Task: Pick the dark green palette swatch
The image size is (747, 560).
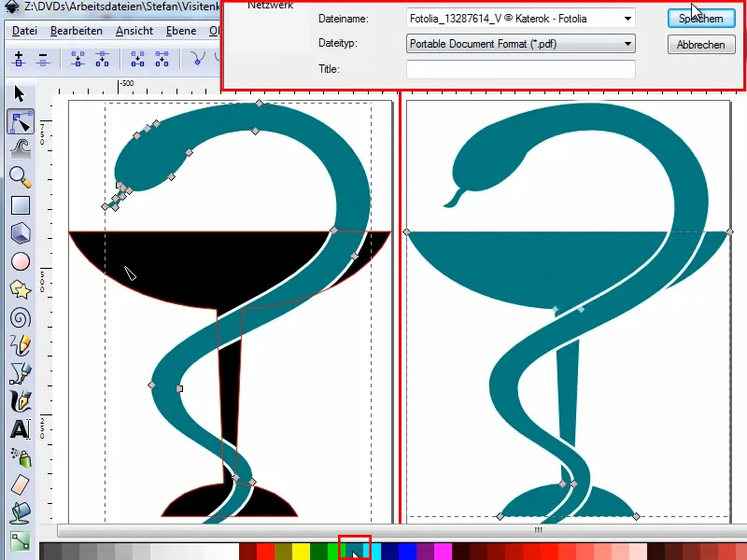Action: coord(318,552)
